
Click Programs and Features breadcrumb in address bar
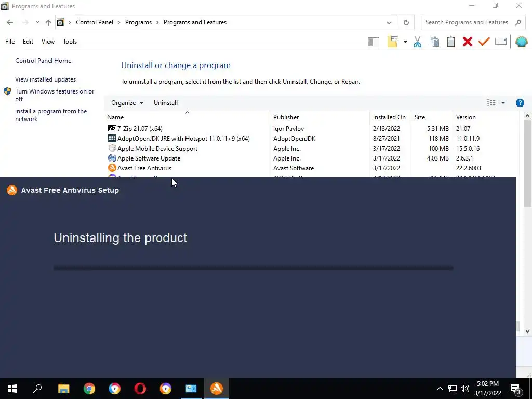tap(195, 22)
